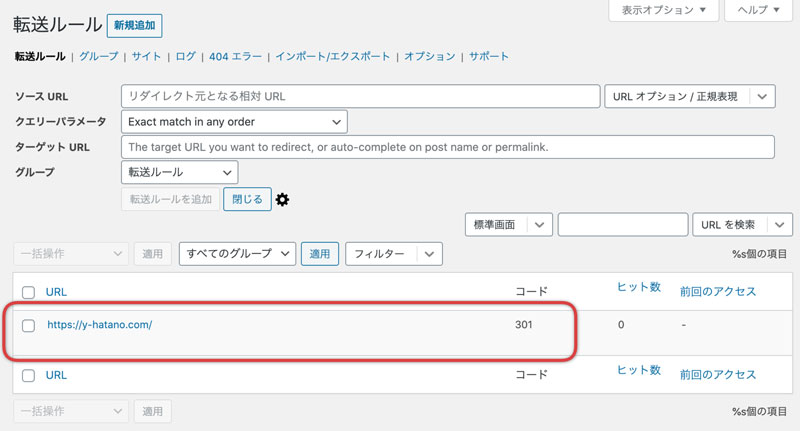
Task: Go to the インポート/エクスポート tab
Action: [x=333, y=56]
